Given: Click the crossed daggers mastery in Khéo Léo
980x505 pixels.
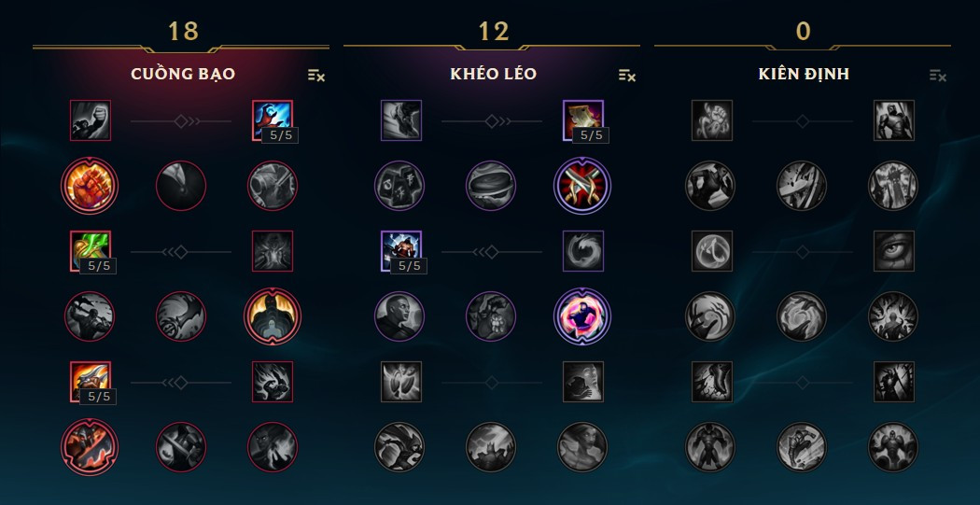Looking at the screenshot, I should 581,186.
